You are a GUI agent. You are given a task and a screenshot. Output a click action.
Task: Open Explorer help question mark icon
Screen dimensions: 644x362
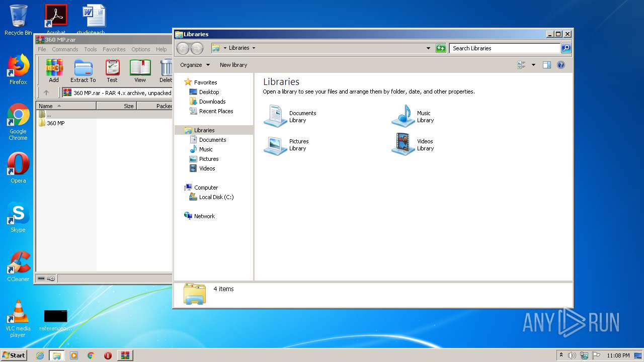click(561, 65)
